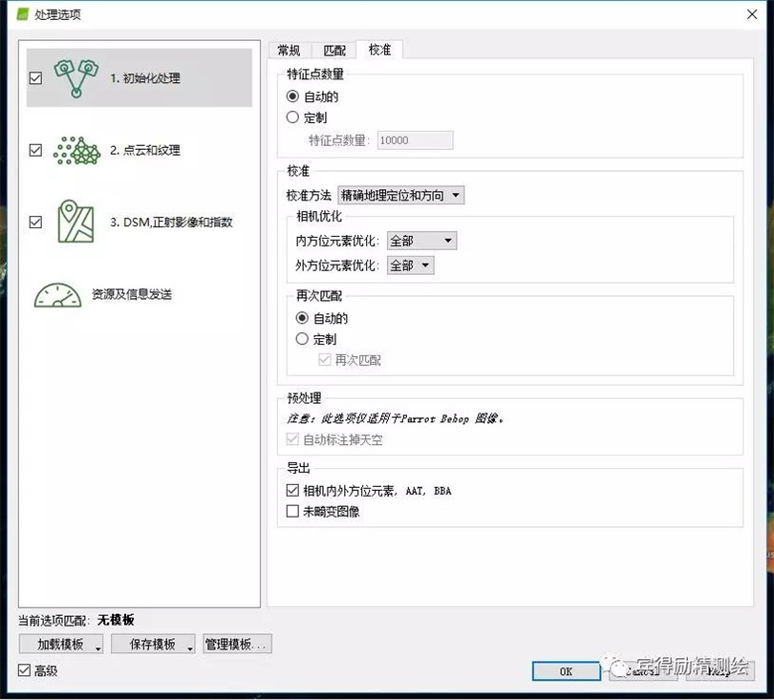
Task: Switch to the 匹配 tab
Action: click(334, 50)
